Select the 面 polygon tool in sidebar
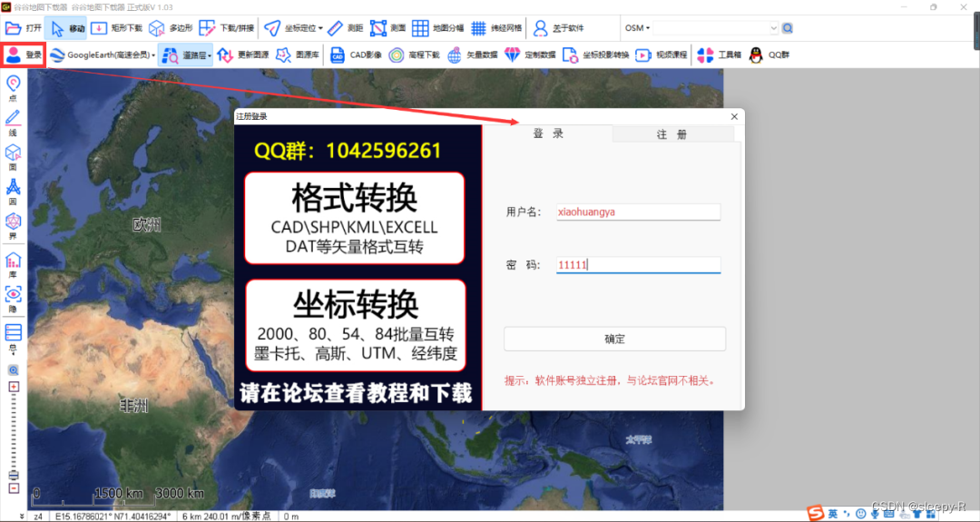Screen dimensions: 980x522 [x=13, y=157]
